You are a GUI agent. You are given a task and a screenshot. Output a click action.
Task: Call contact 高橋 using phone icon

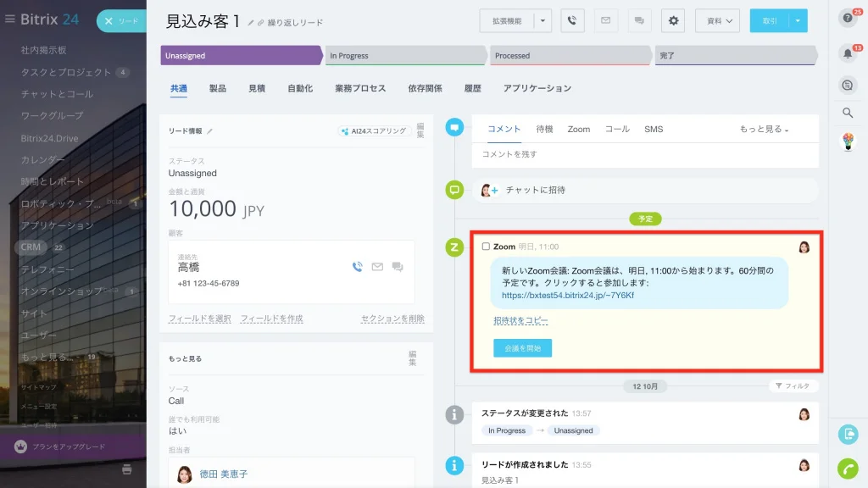[358, 267]
